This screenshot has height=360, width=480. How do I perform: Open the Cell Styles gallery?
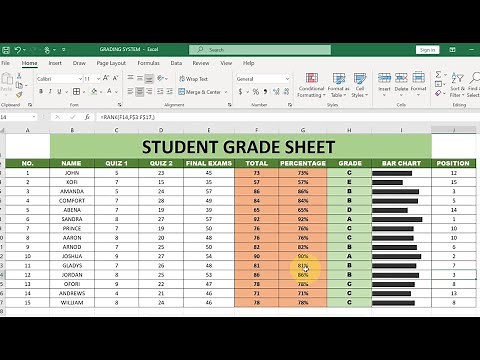tap(360, 85)
